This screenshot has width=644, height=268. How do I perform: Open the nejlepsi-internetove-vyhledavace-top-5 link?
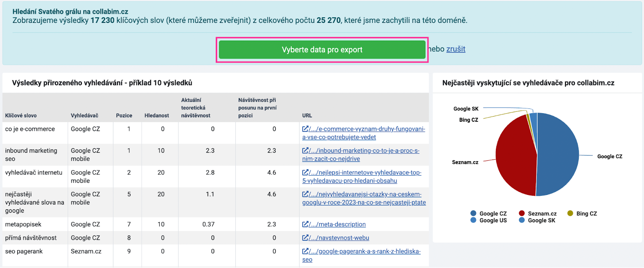[362, 176]
